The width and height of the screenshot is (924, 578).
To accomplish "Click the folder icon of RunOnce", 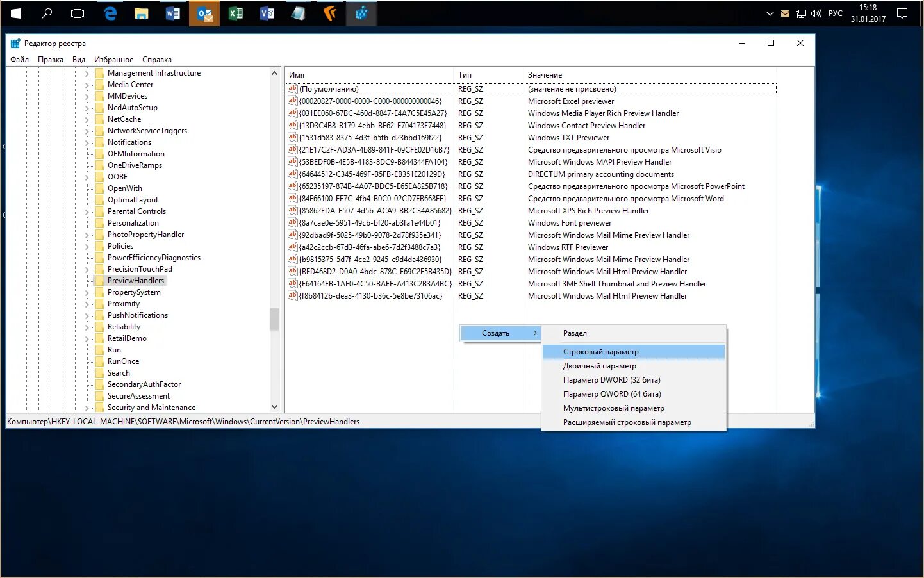I will [x=99, y=361].
